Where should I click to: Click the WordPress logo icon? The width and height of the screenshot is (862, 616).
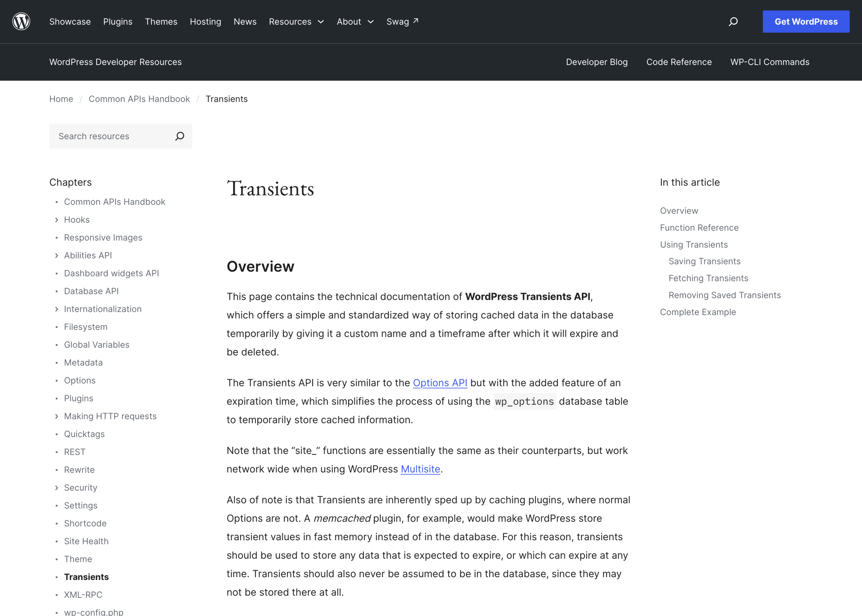pyautogui.click(x=21, y=22)
